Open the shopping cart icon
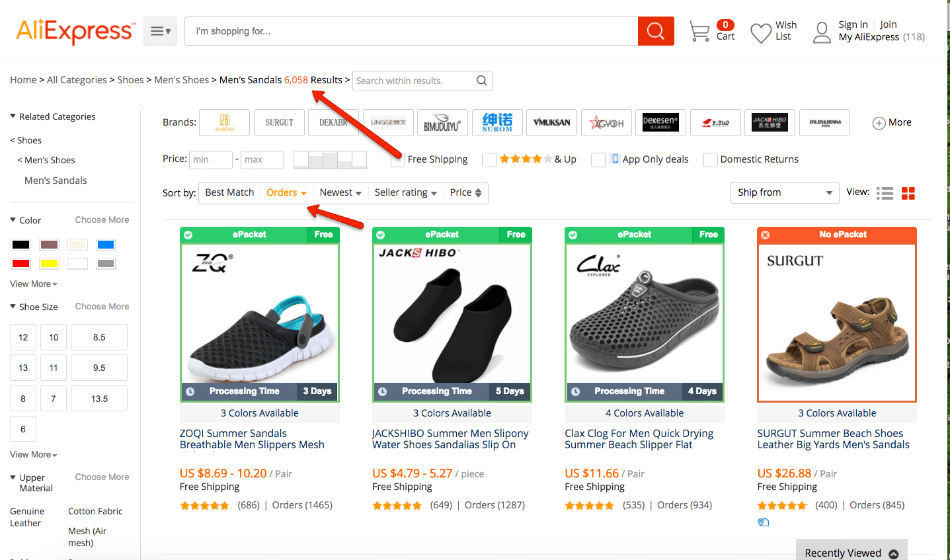This screenshot has width=950, height=560. [699, 31]
